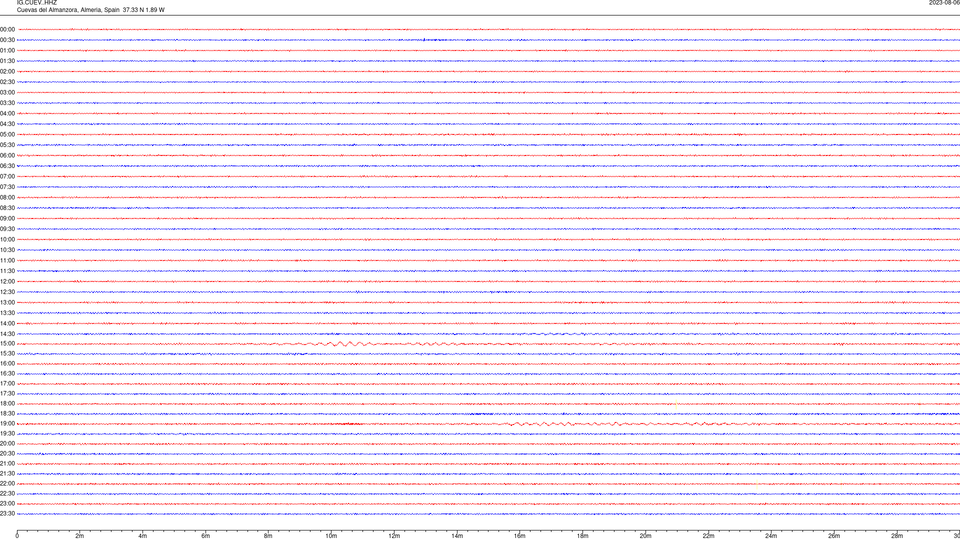Viewport: 960px width, 540px height.
Task: Click the 00:00 trace time label
Action: (x=7, y=29)
